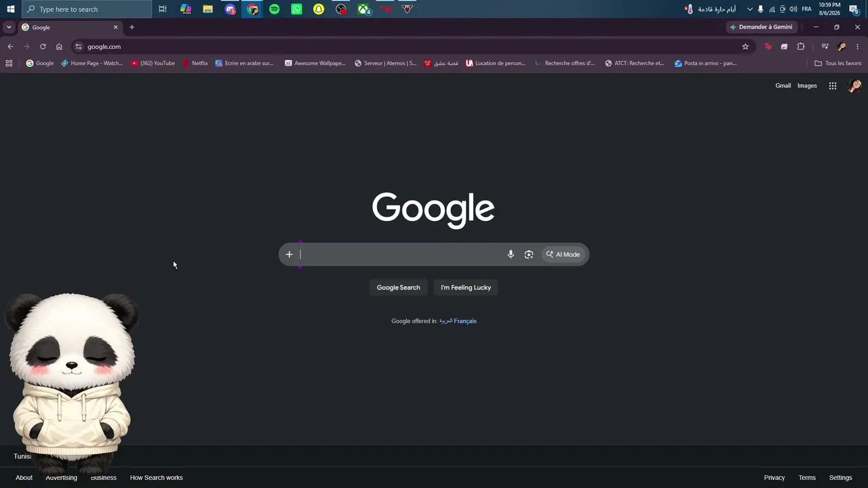
Task: Click the Windows taskbar search box
Action: coord(87,9)
